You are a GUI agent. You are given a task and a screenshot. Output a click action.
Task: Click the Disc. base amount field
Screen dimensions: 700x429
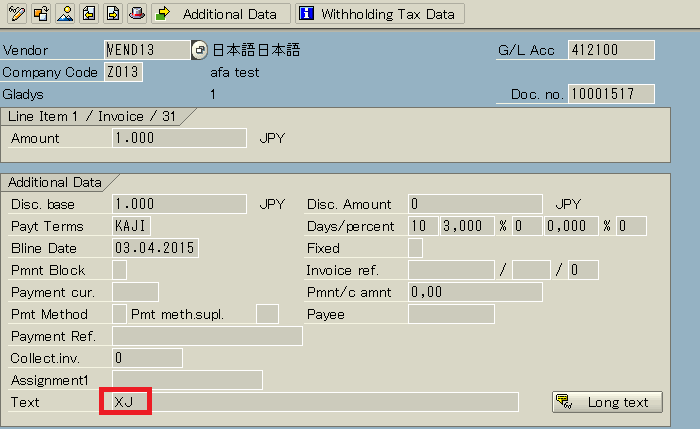point(179,204)
